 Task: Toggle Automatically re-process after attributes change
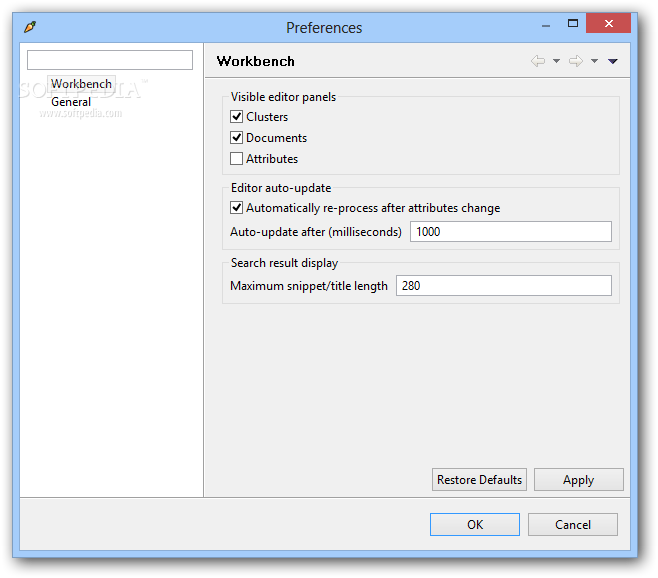pyautogui.click(x=236, y=207)
